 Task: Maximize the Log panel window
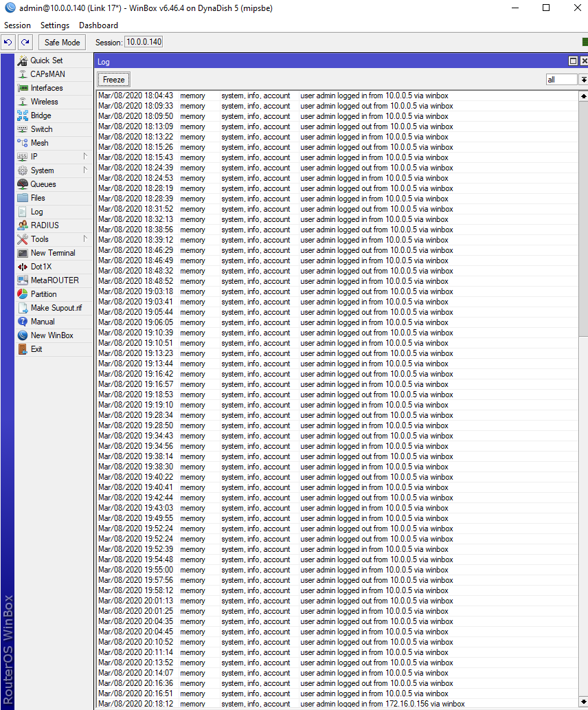pyautogui.click(x=573, y=61)
